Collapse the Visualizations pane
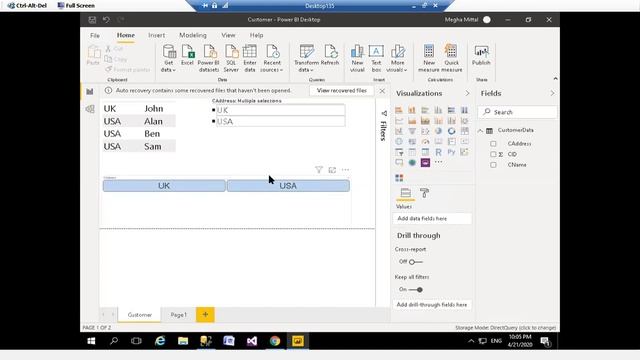Image resolution: width=640 pixels, height=360 pixels. (467, 93)
